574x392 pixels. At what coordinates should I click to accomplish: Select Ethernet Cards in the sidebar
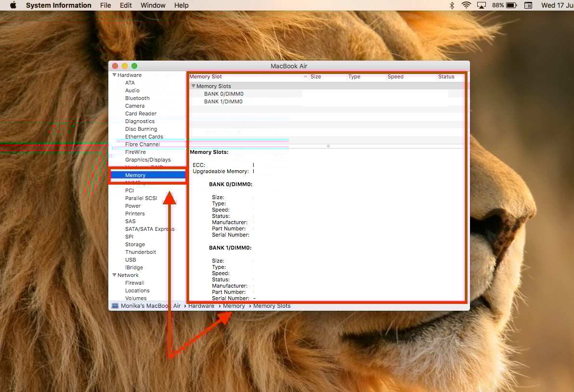[x=144, y=137]
